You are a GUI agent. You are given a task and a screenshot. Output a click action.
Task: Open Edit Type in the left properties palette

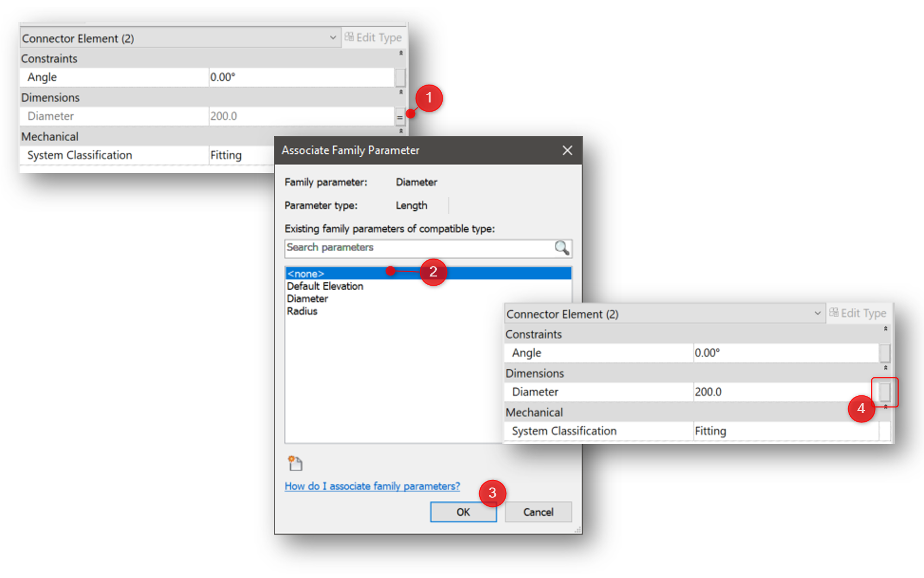[x=374, y=37]
